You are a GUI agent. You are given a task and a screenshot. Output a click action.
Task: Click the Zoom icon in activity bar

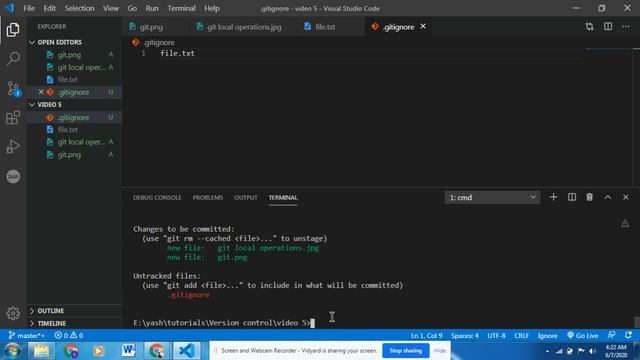(13, 176)
